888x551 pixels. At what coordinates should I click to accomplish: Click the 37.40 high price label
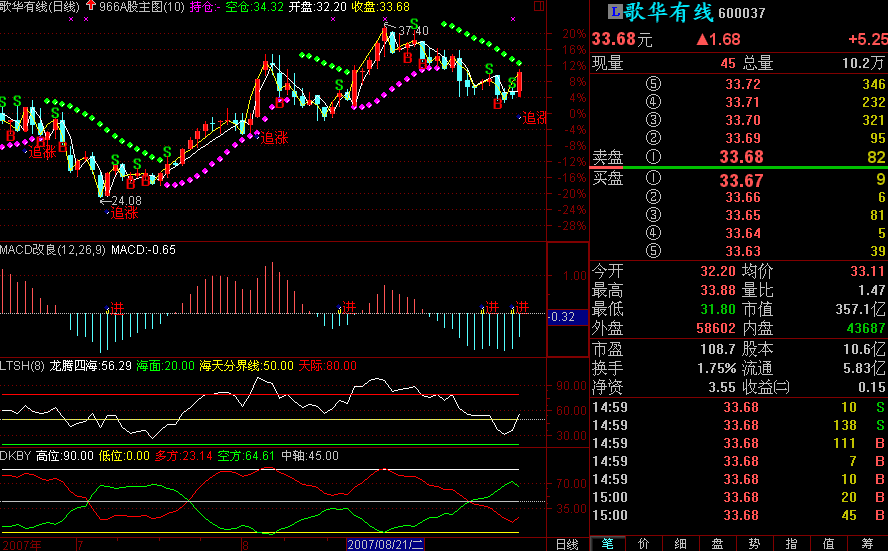click(413, 31)
